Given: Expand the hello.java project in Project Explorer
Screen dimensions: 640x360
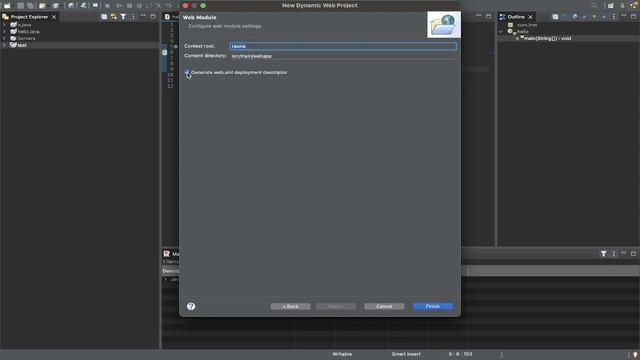Looking at the screenshot, I should [4, 31].
